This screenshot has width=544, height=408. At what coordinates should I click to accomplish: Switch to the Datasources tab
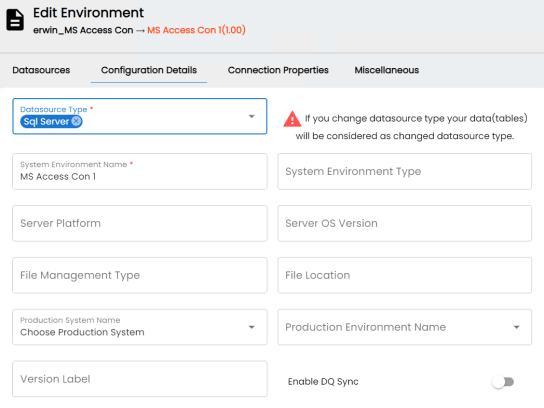tap(41, 70)
